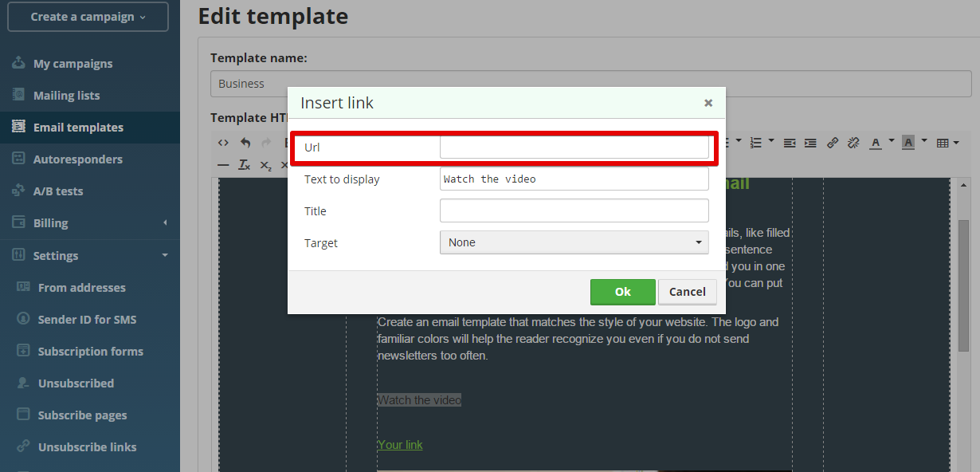Open the source code view toolbar icon
The height and width of the screenshot is (472, 980).
point(224,143)
